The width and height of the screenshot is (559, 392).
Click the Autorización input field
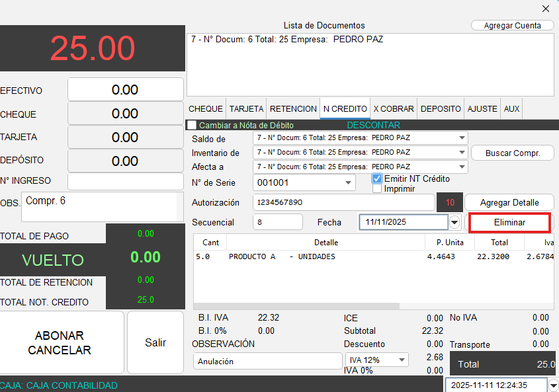click(x=343, y=202)
